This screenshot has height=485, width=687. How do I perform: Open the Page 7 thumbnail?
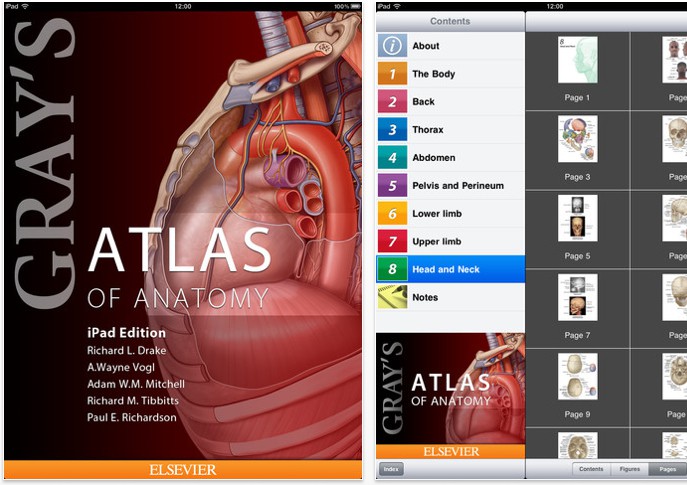click(x=577, y=298)
